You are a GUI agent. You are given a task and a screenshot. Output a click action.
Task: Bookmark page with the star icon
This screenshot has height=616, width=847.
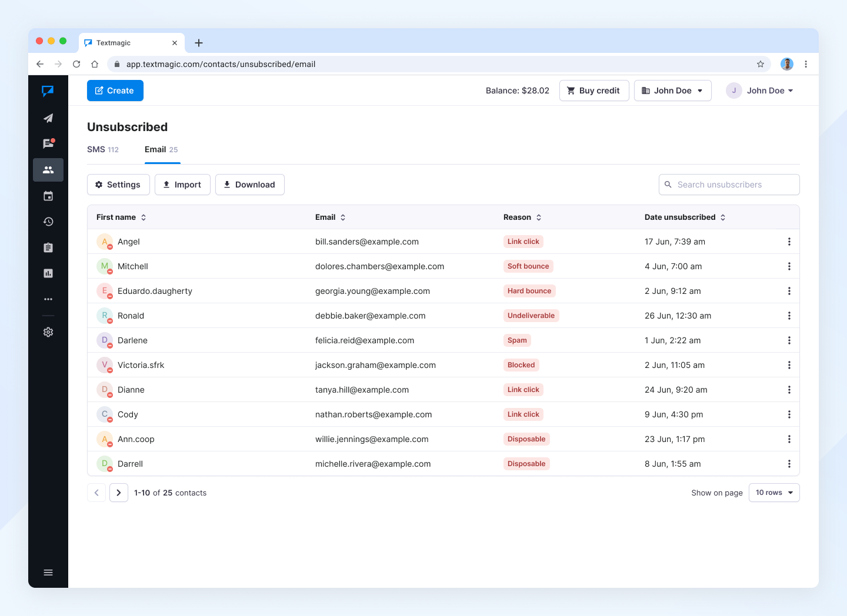(x=761, y=64)
